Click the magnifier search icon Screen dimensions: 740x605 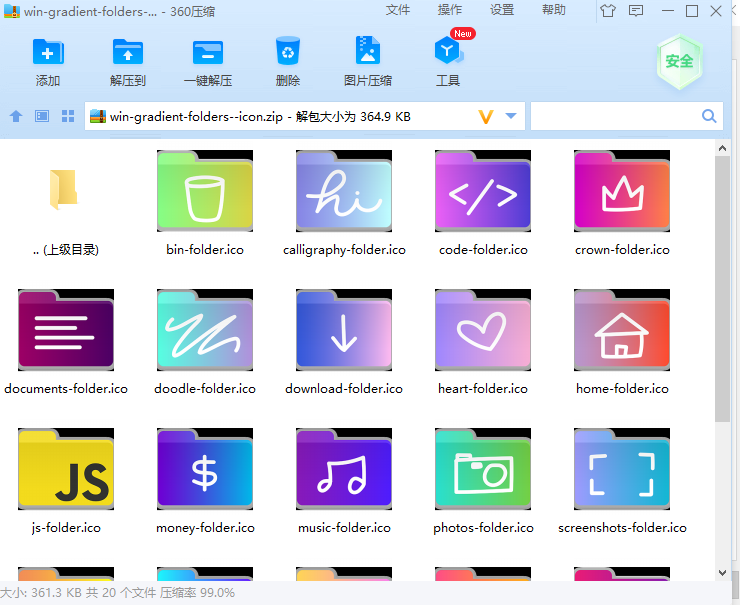pyautogui.click(x=709, y=116)
